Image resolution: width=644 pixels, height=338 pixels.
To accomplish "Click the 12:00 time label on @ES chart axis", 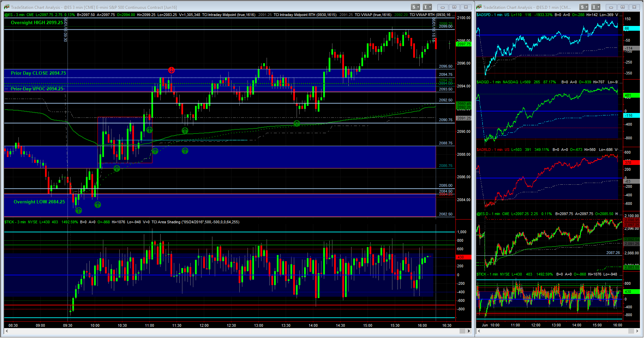I will click(204, 325).
